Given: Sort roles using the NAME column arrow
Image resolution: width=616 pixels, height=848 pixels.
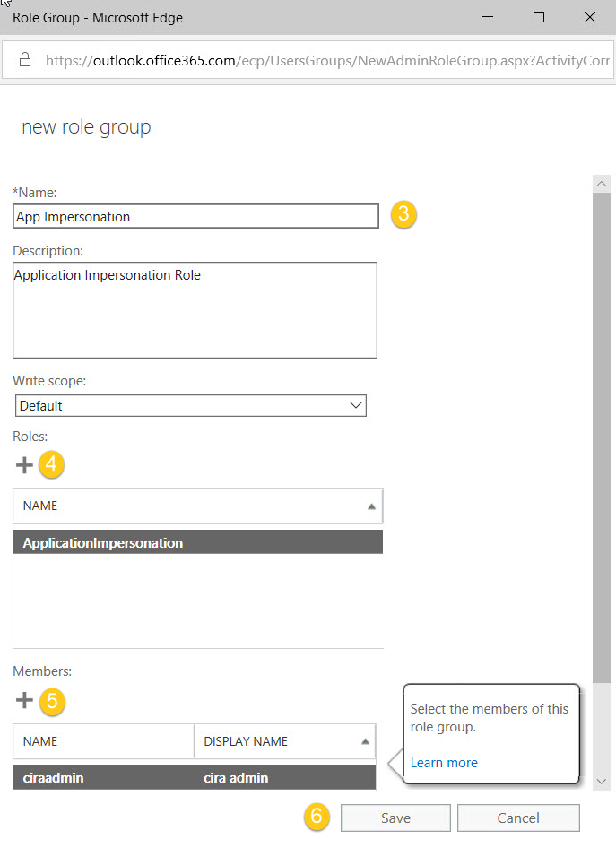Looking at the screenshot, I should click(371, 506).
